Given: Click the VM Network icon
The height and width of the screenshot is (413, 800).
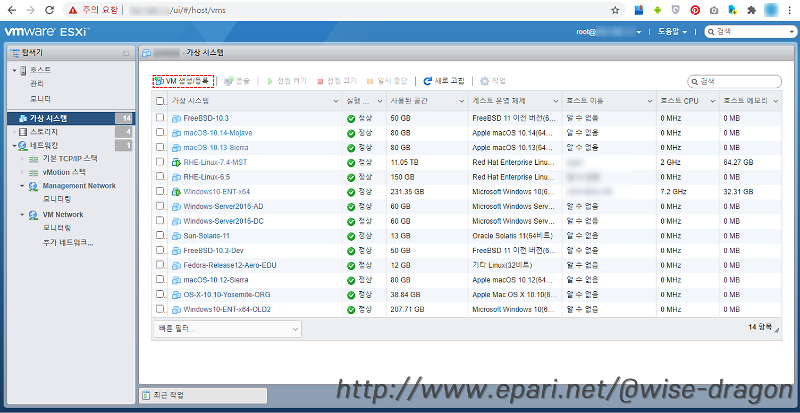Looking at the screenshot, I should pyautogui.click(x=33, y=215).
